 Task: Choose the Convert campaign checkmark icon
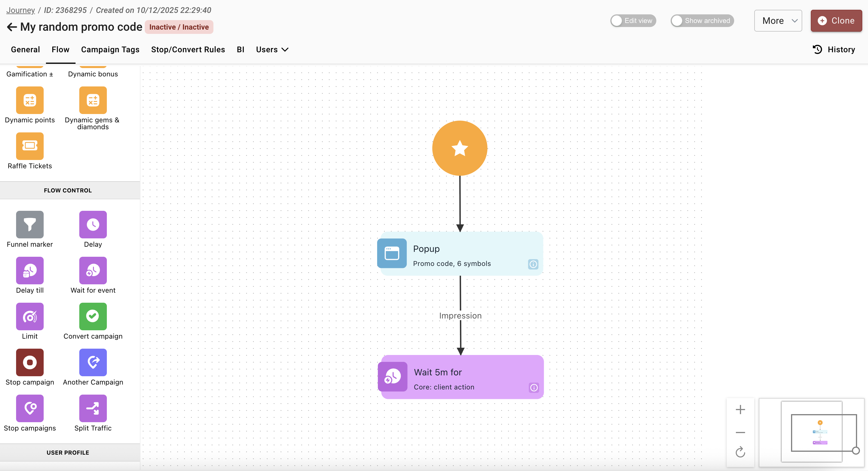[93, 316]
